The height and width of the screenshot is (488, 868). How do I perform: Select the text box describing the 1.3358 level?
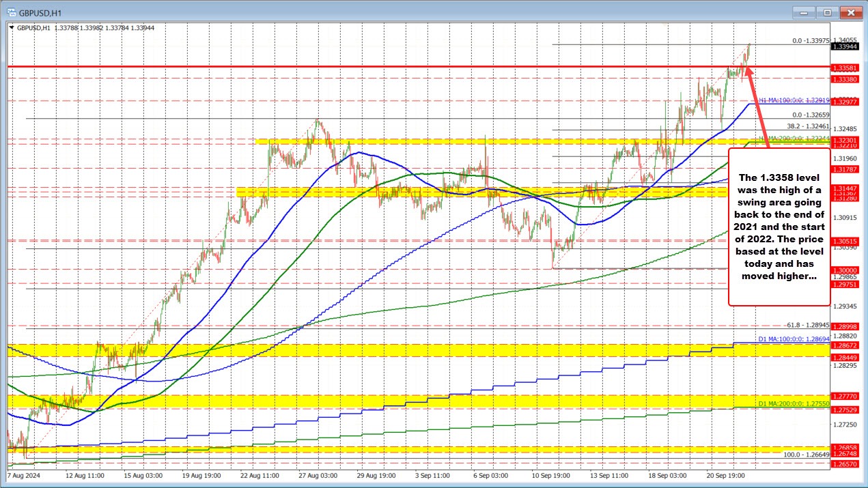click(780, 225)
